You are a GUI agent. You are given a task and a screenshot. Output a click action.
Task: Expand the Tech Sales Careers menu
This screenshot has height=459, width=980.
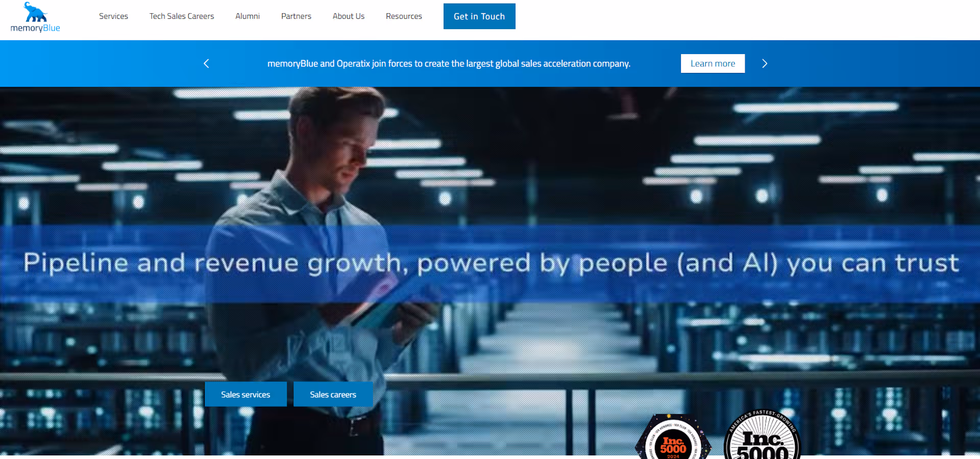(182, 16)
